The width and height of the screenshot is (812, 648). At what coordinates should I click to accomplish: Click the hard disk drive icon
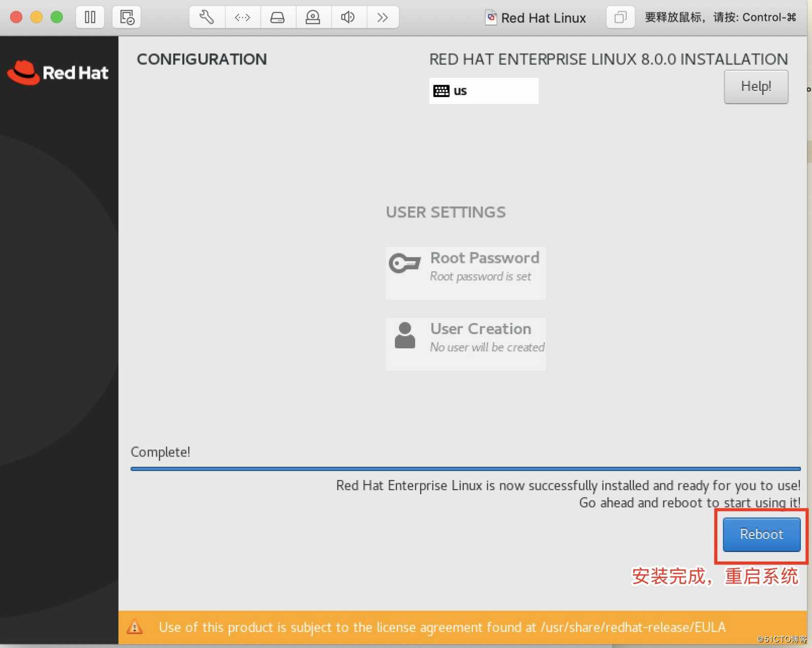[x=278, y=17]
